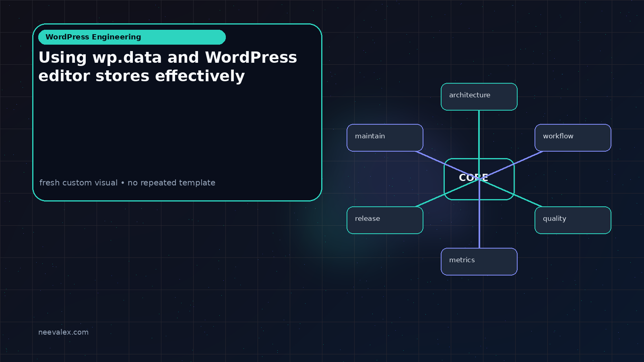The height and width of the screenshot is (362, 644).
Task: Select the maintain node
Action: (385, 138)
